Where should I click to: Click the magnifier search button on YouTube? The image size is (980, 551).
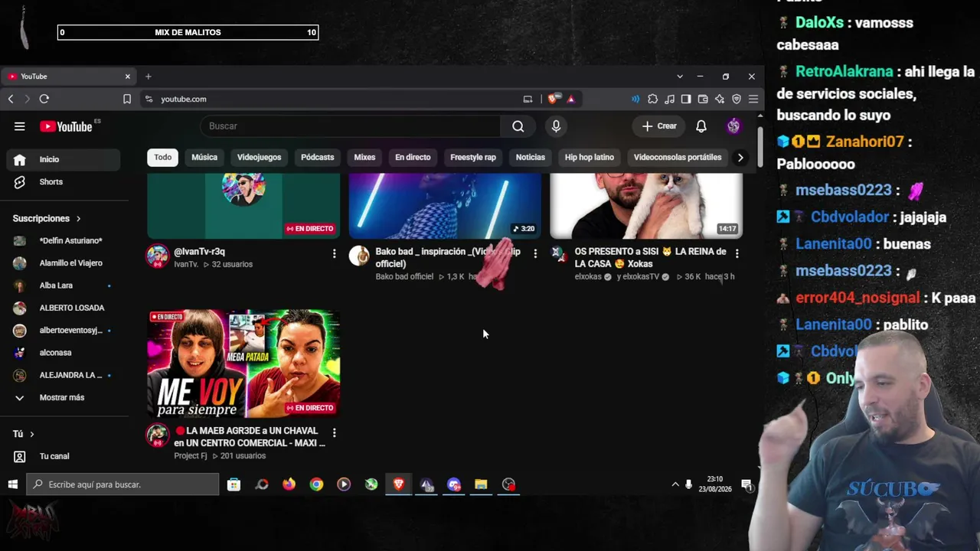click(x=518, y=126)
